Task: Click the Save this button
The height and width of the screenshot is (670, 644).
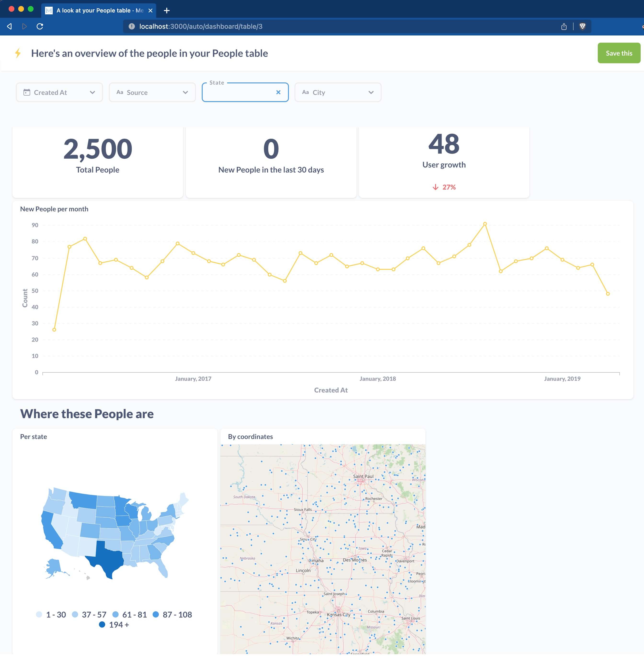Action: pyautogui.click(x=618, y=53)
